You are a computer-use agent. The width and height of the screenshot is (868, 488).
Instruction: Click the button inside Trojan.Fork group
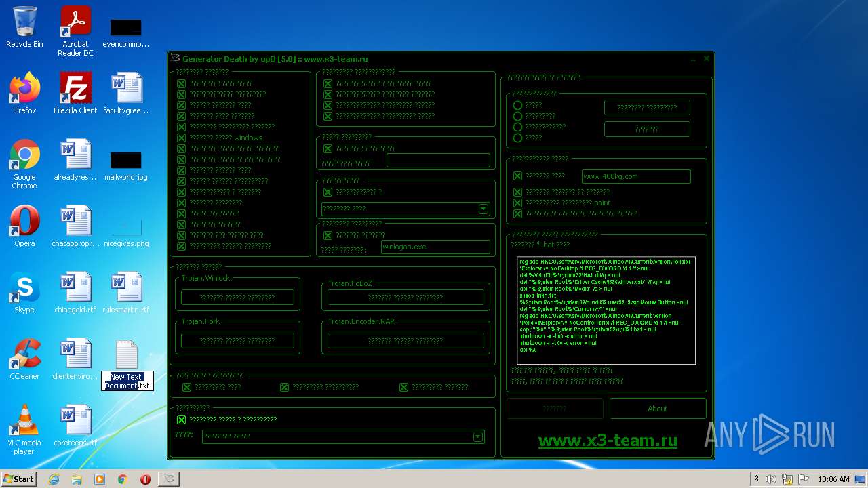(237, 341)
